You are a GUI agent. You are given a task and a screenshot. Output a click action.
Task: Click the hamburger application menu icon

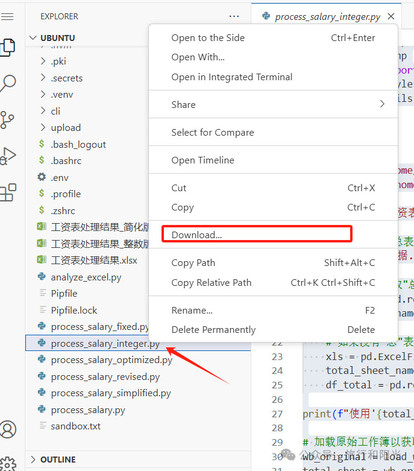point(7,16)
